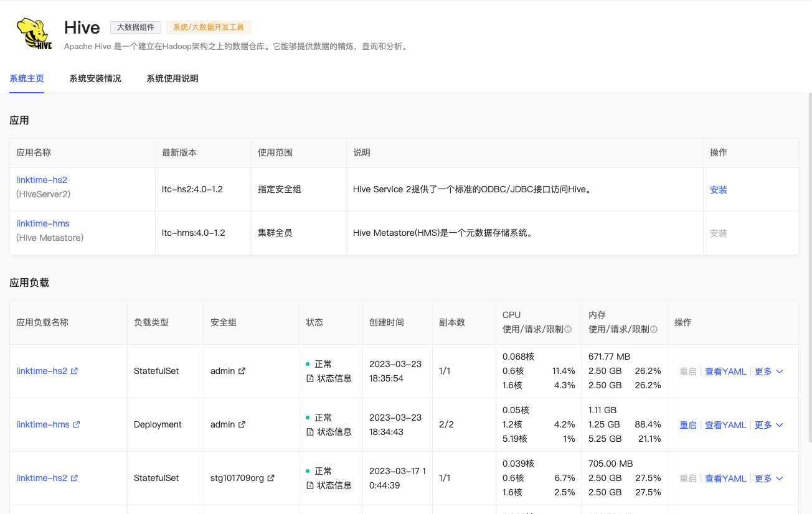Screen dimensions: 812x514
Task: Expand 更多 menu for linktime-hms workload
Action: click(x=769, y=425)
